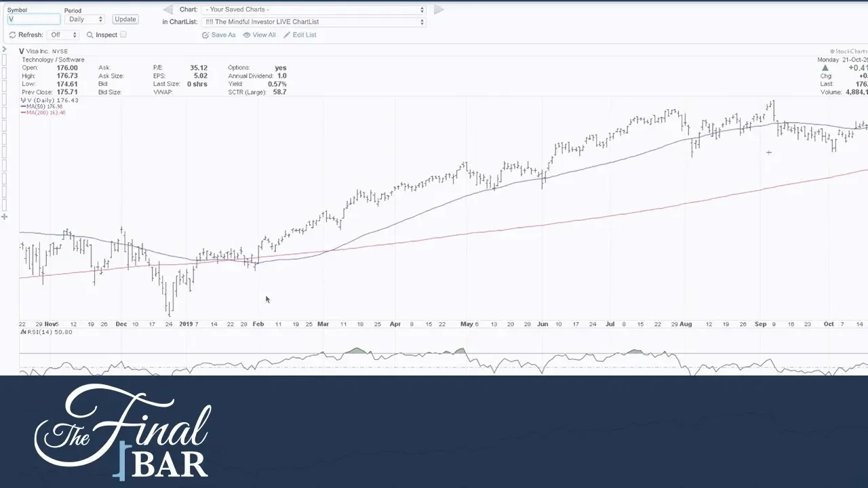Screen dimensions: 868x488
Task: Click the Low value 174.61
Action: coord(67,84)
